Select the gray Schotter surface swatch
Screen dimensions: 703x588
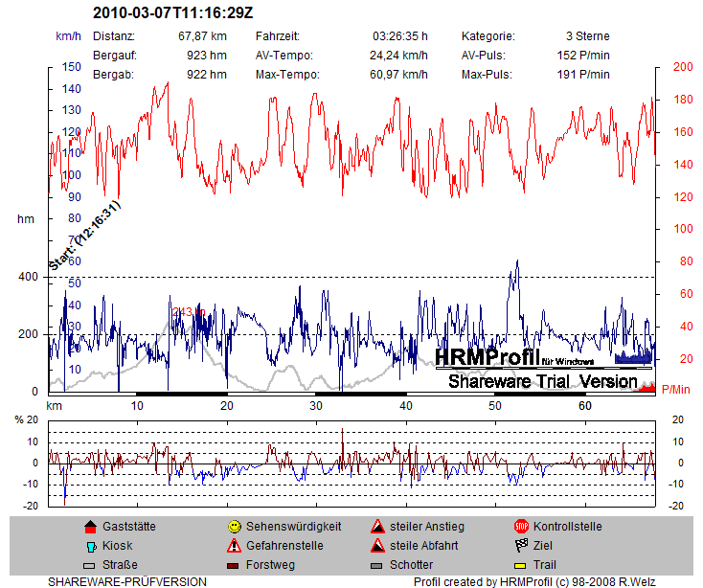tap(378, 565)
